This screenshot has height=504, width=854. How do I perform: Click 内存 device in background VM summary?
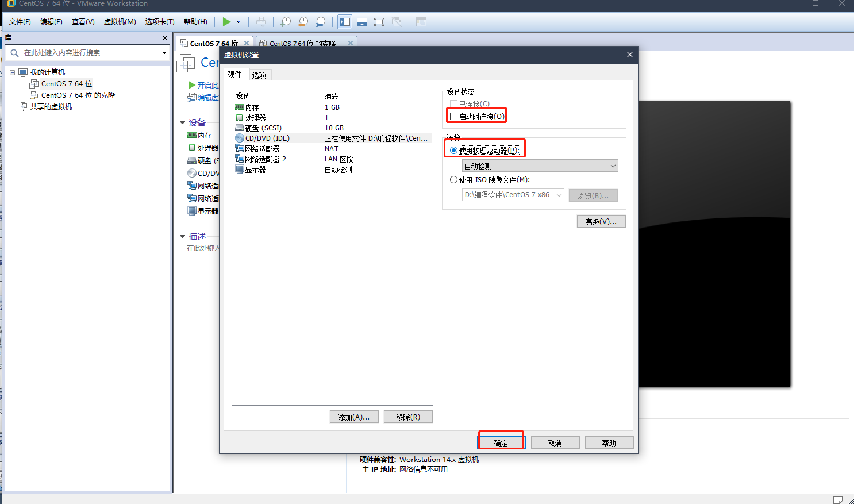[204, 136]
